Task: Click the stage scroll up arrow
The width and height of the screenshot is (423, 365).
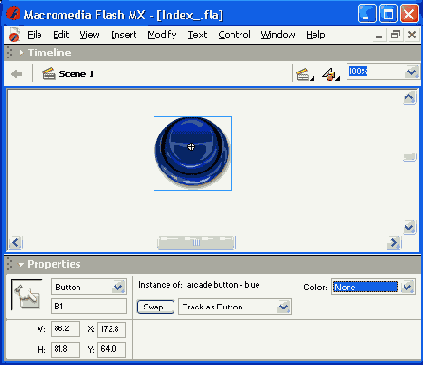Action: [x=409, y=98]
